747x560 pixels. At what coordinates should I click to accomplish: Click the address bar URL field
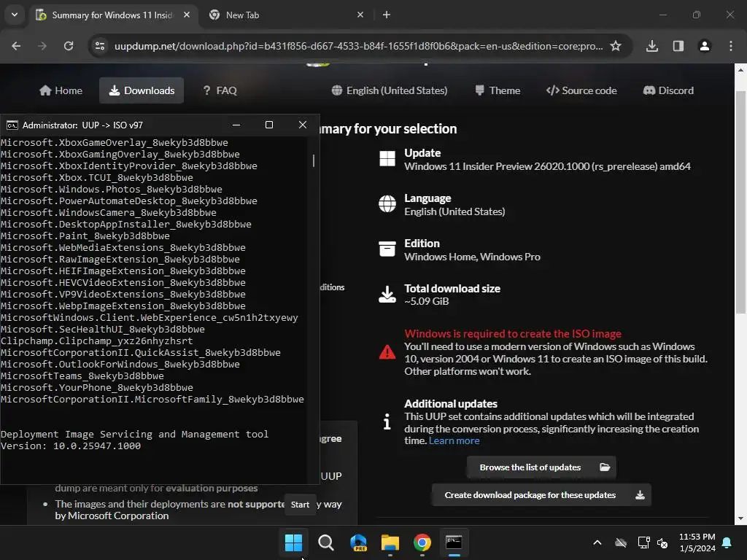359,46
